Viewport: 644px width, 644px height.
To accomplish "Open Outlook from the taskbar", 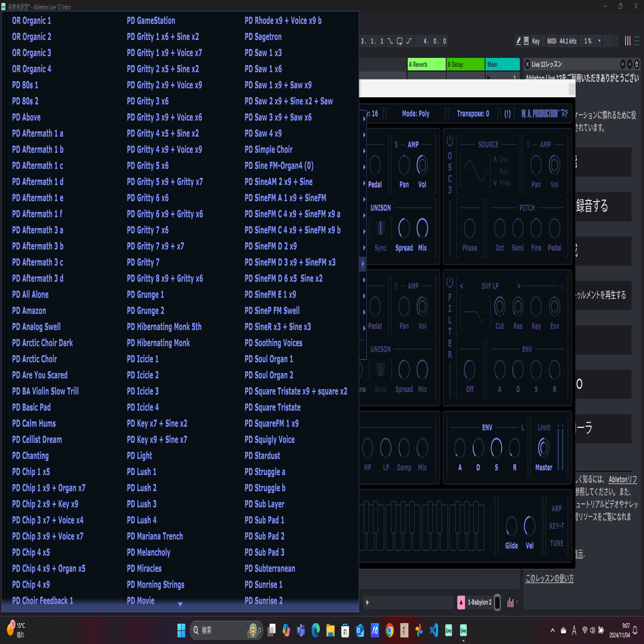I will [x=360, y=630].
